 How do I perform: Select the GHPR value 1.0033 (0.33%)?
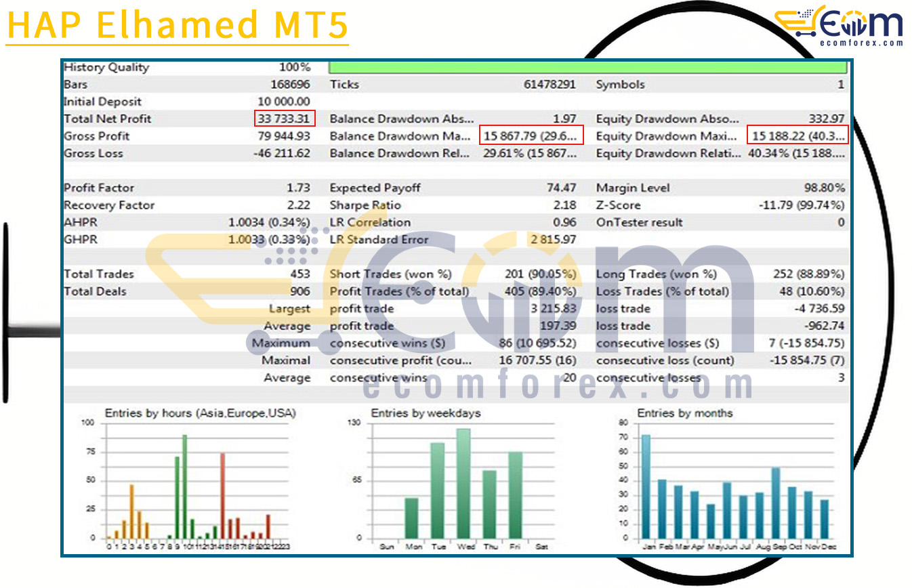click(269, 239)
